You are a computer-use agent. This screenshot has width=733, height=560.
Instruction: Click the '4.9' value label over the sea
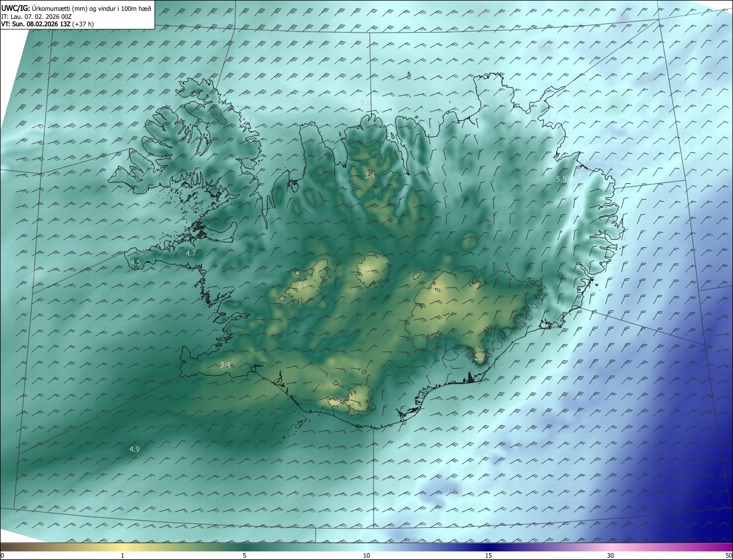[x=135, y=449]
